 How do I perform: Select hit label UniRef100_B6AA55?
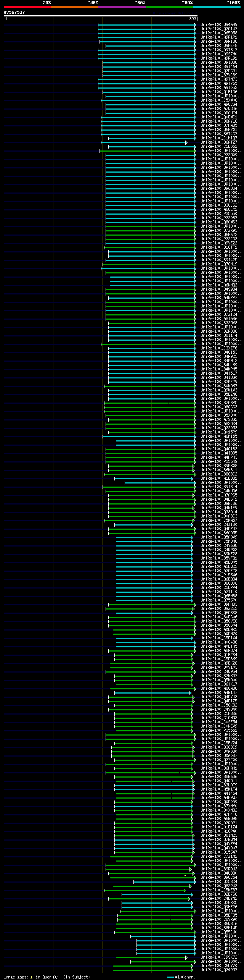click(x=219, y=533)
